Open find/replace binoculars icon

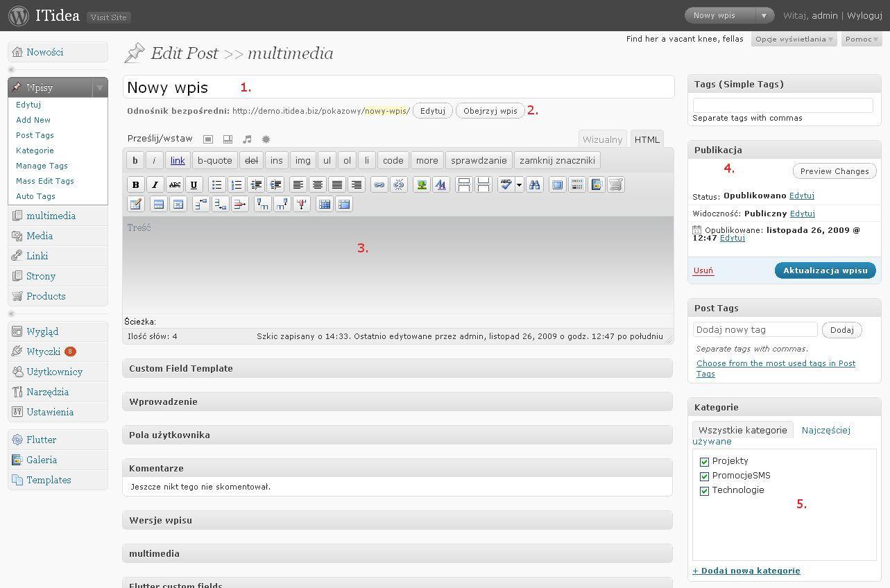tap(534, 184)
